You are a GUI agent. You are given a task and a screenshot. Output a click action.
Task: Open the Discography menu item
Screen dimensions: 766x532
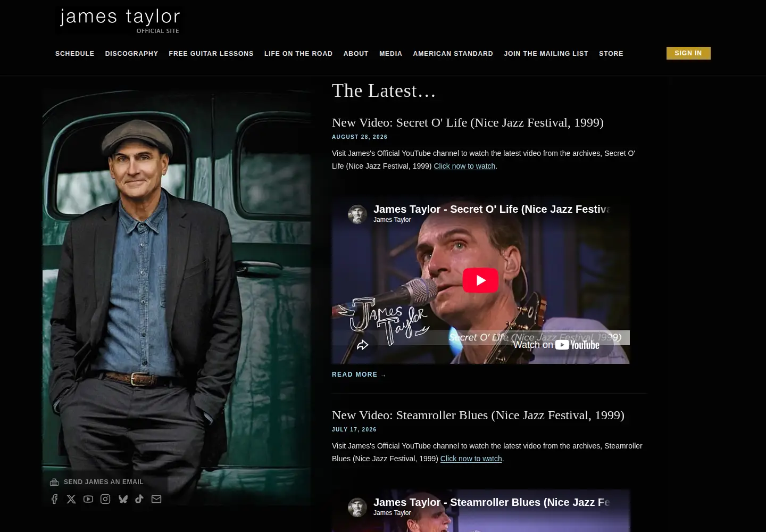(x=131, y=54)
